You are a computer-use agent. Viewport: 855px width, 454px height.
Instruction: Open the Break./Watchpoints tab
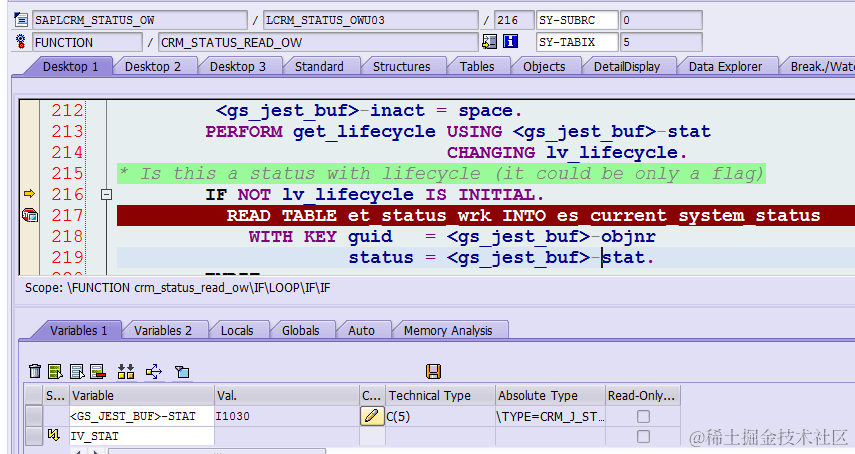click(821, 66)
